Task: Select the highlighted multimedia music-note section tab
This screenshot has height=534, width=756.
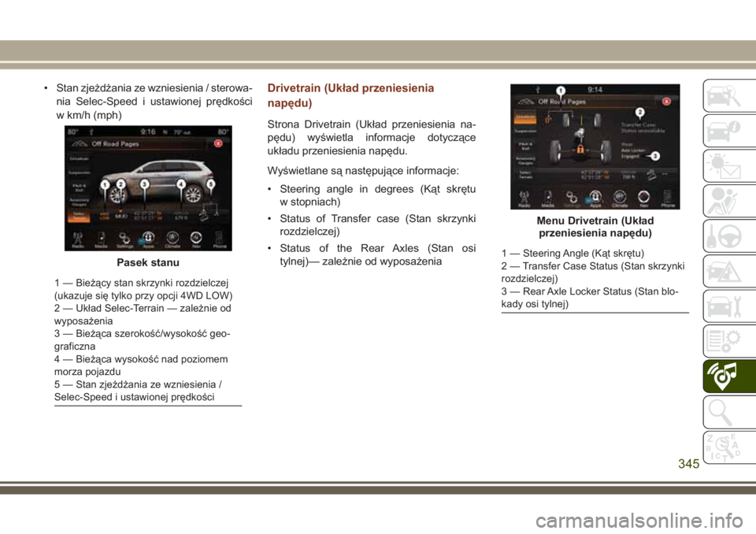Action: (729, 376)
